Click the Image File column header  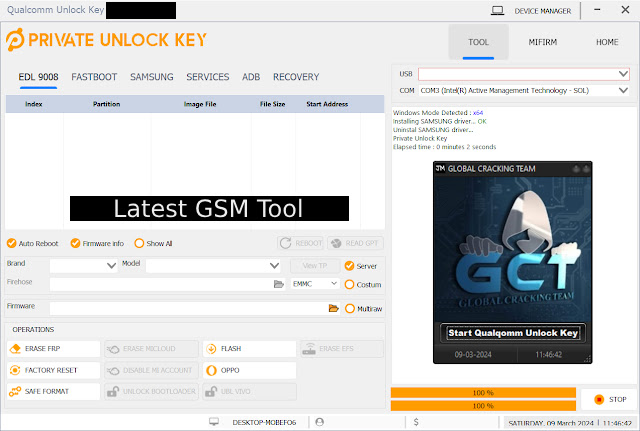click(200, 104)
